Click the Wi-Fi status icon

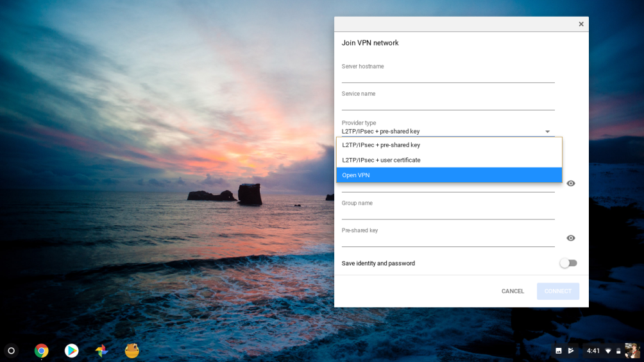point(608,351)
